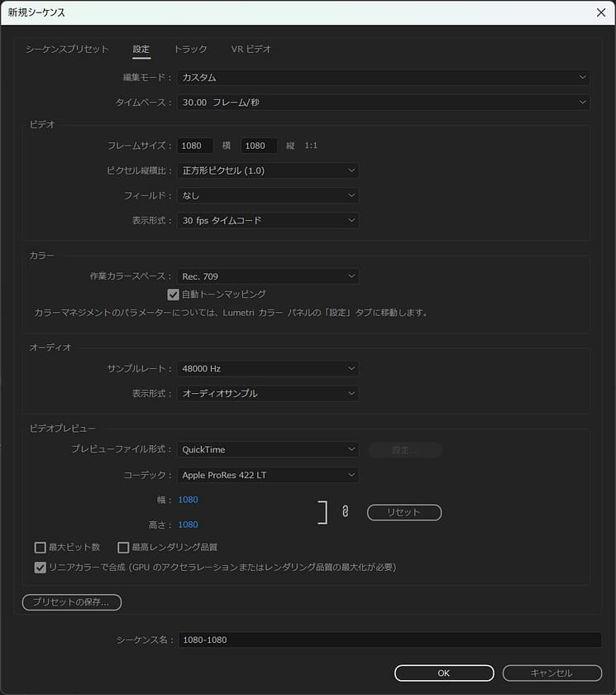Screen dimensions: 616x695
Task: Expand the コーデック Apple ProRes dropdown
Action: point(268,475)
